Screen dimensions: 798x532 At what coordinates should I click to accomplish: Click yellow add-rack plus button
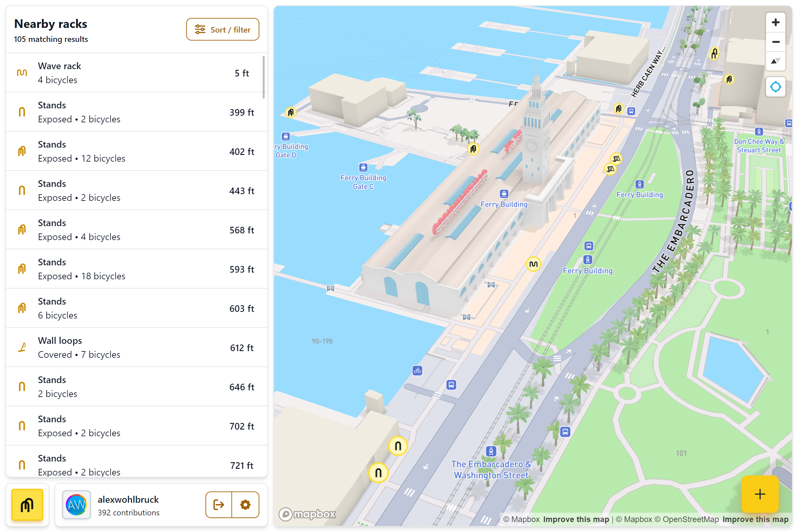click(760, 494)
